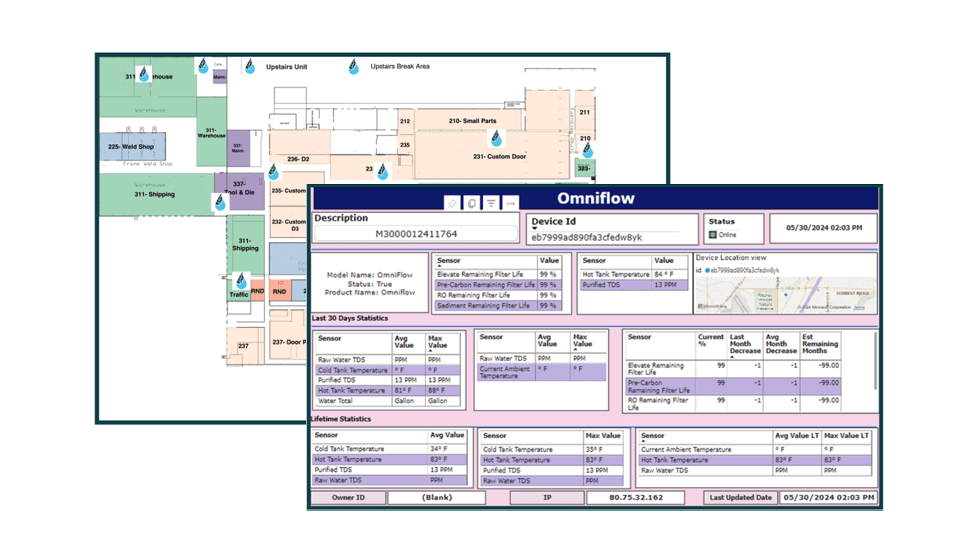Open the water unit marker left of 235
Image resolution: width=961 pixels, height=542 pixels.
(383, 172)
